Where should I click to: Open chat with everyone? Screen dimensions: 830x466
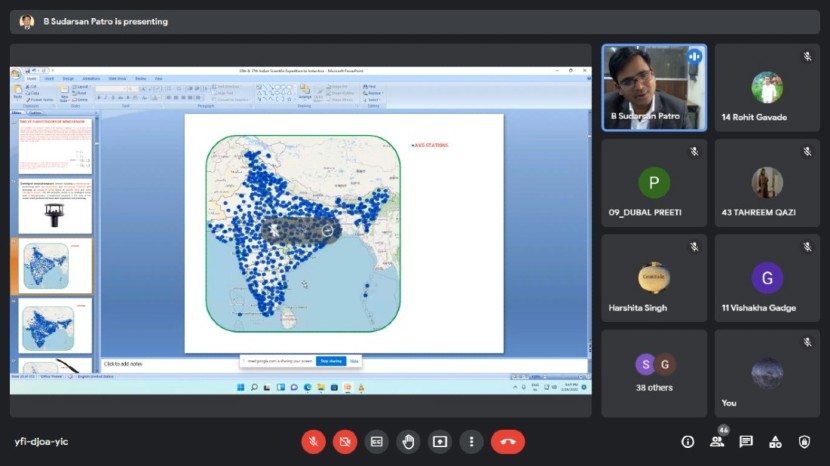click(x=746, y=441)
